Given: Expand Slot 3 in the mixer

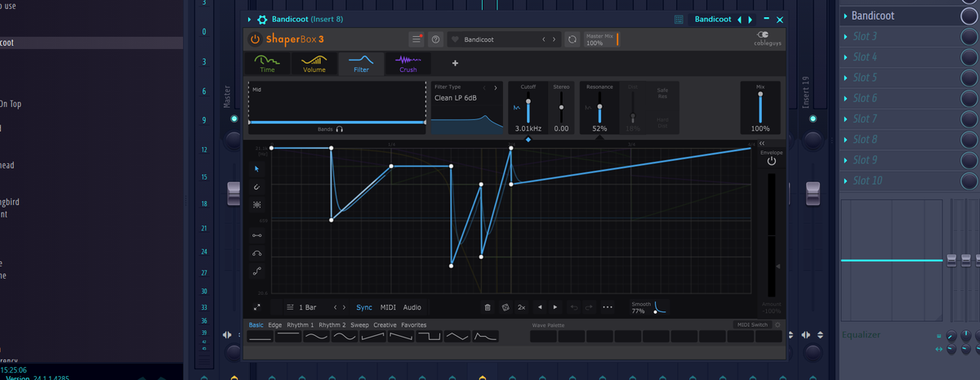Looking at the screenshot, I should coord(844,37).
